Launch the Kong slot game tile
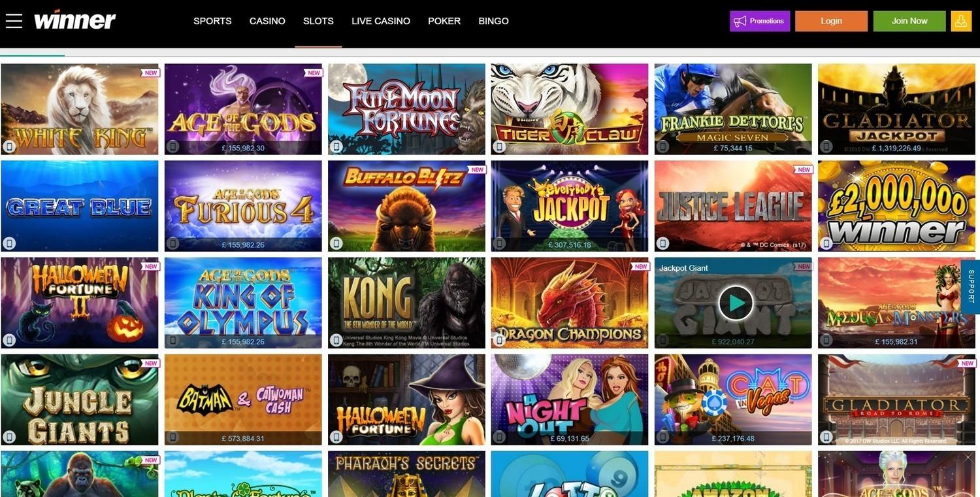 (406, 302)
